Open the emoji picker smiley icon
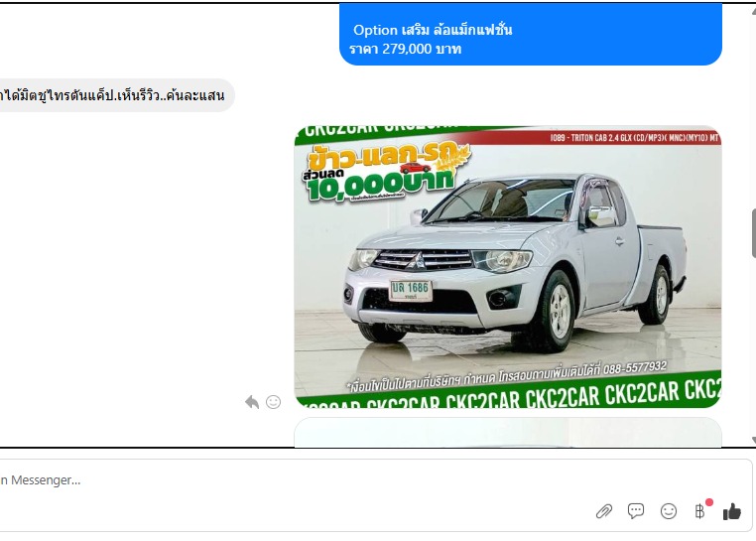Screen dimensions: 756x541 click(x=669, y=511)
